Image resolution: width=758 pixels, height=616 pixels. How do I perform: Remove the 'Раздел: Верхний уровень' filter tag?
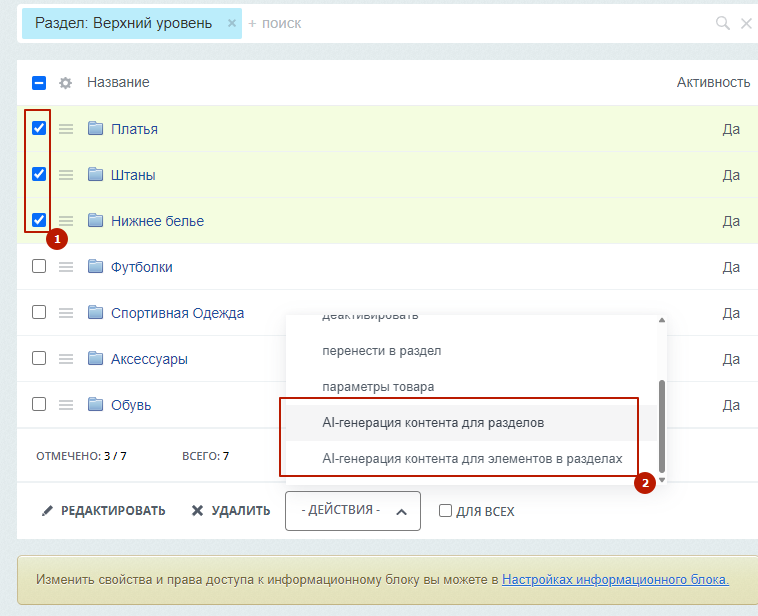pyautogui.click(x=232, y=23)
